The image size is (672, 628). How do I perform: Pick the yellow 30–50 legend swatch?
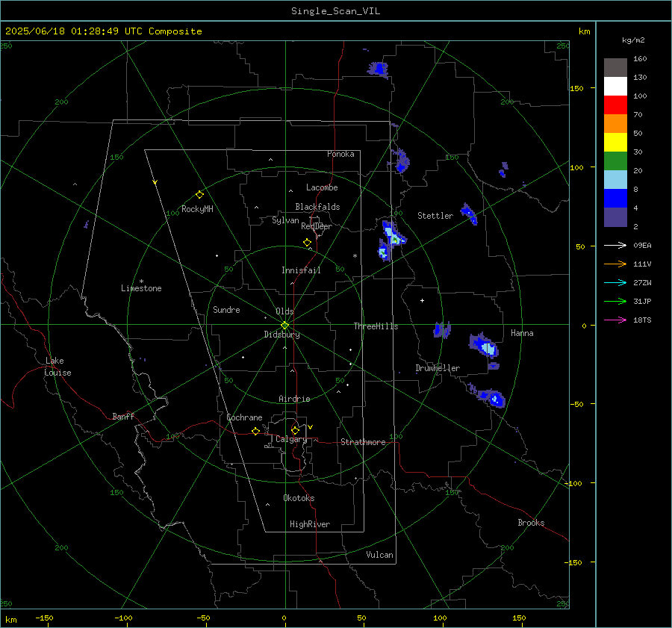click(615, 142)
